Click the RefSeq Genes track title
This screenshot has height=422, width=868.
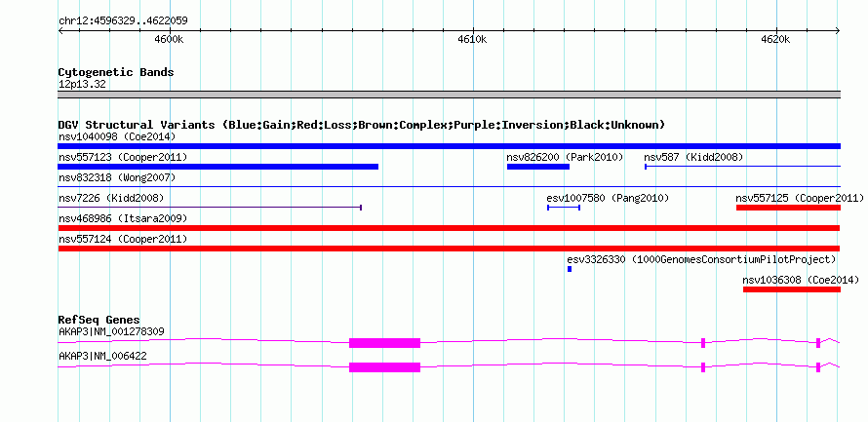tap(99, 320)
